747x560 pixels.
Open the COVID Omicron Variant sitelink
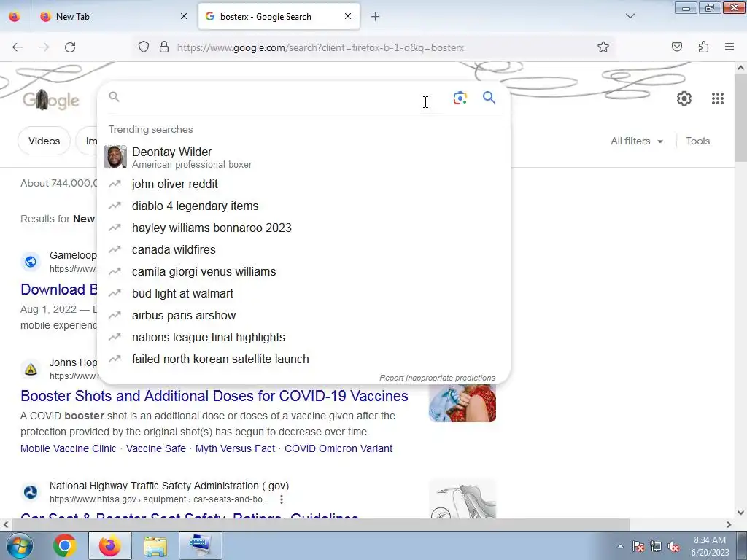tap(338, 448)
